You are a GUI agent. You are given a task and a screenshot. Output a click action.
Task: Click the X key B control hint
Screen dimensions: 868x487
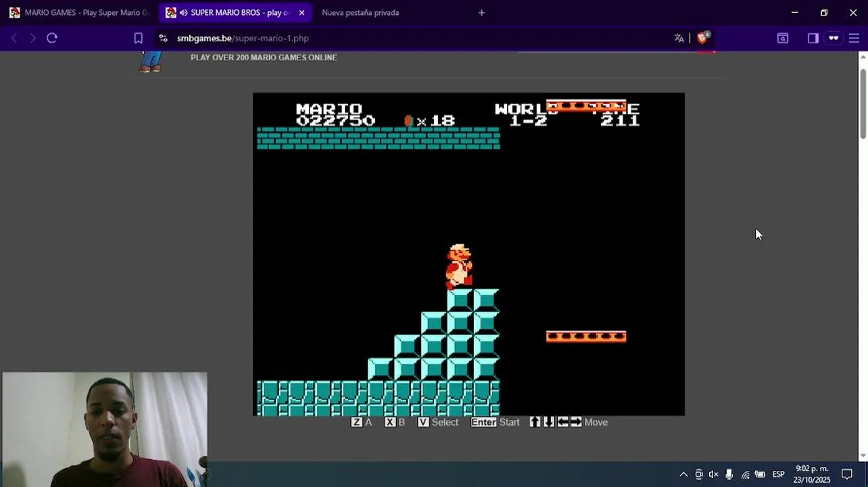(395, 422)
